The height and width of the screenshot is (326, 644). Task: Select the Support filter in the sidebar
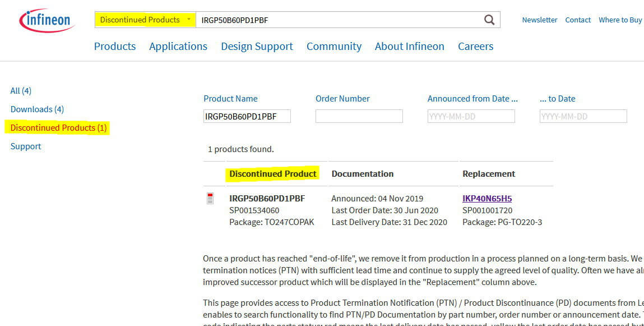click(x=25, y=146)
